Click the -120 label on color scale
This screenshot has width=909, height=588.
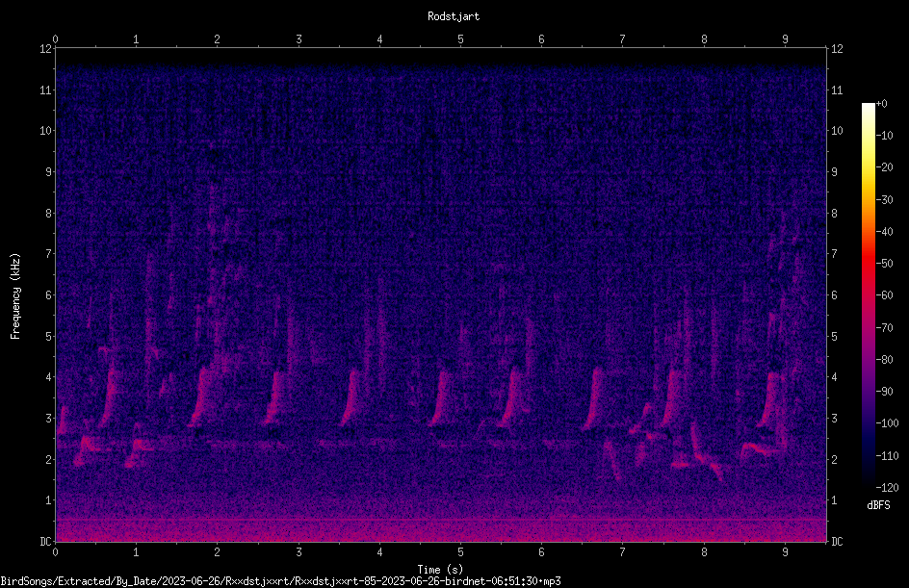click(x=887, y=488)
